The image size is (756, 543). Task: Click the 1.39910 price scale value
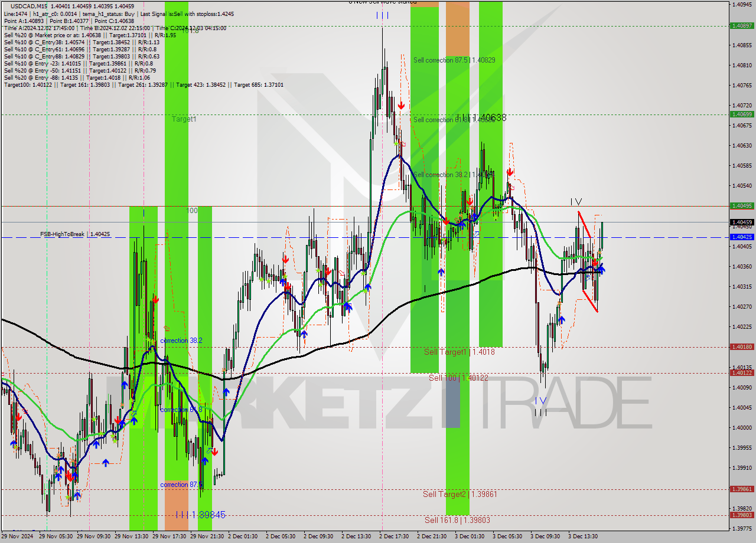click(x=742, y=467)
